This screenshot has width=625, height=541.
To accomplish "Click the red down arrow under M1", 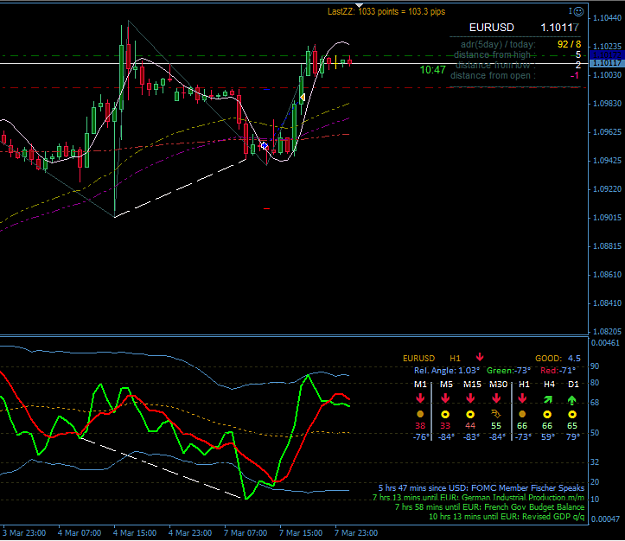I will pyautogui.click(x=420, y=398).
